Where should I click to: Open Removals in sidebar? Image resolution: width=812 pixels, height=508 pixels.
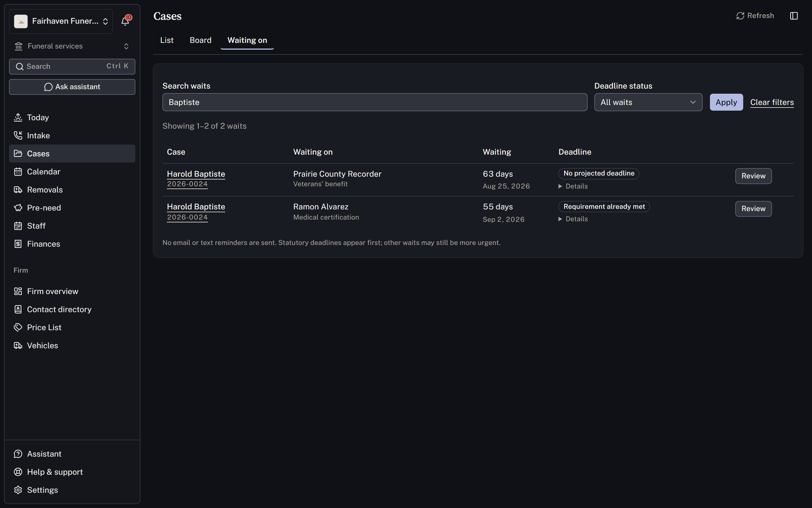[x=72, y=190]
